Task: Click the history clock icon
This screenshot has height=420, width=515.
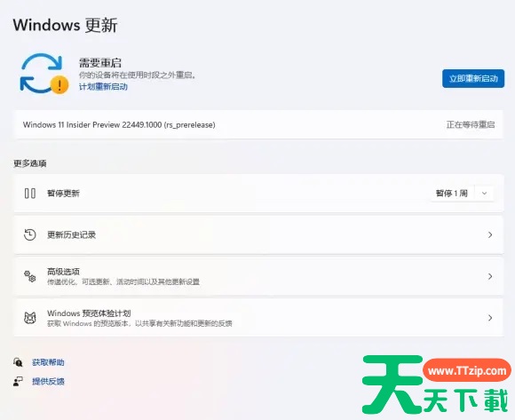Action: 30,234
